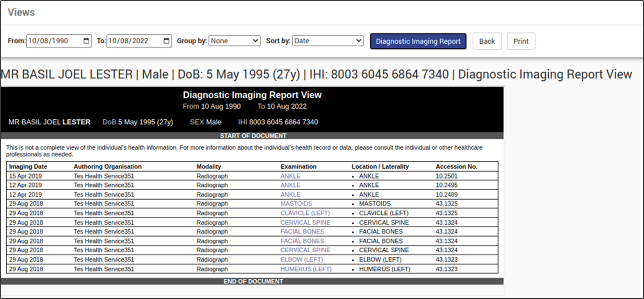
Task: Open the first CERVICAL SPINE examination link
Action: [x=305, y=223]
